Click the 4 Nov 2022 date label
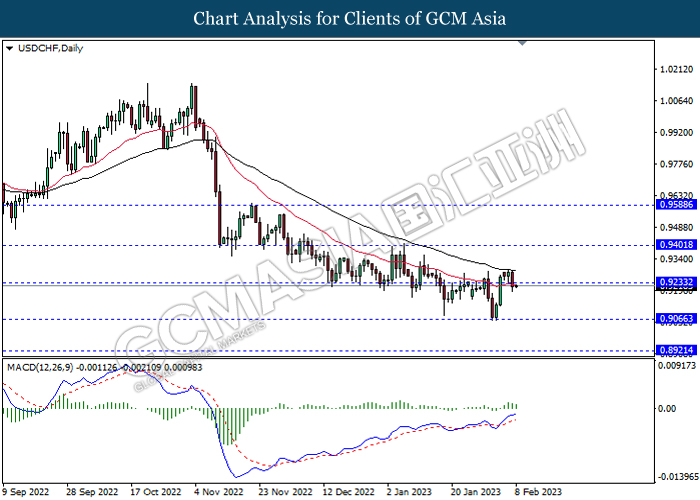This screenshot has width=700, height=500. (x=219, y=492)
